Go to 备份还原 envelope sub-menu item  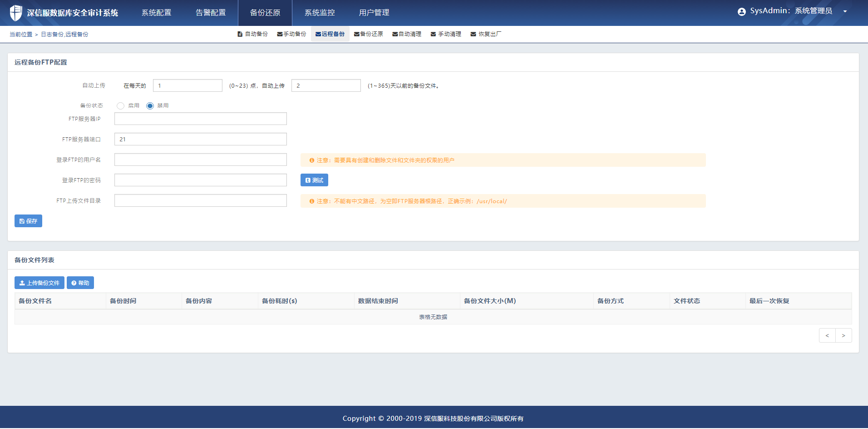tap(368, 34)
